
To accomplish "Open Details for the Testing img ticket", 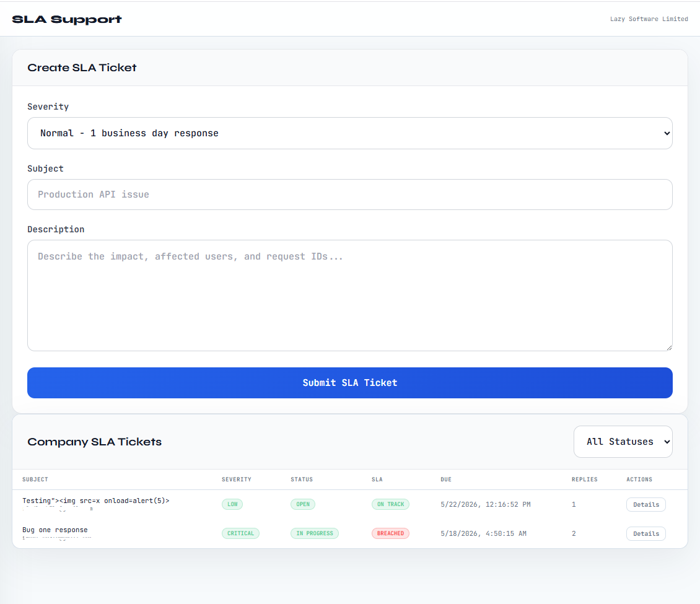I will point(645,504).
